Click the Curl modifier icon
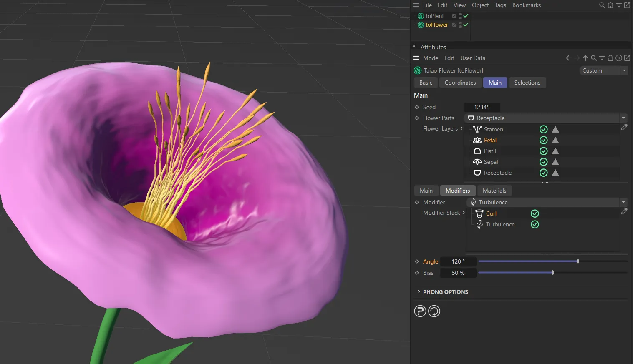 coord(479,213)
